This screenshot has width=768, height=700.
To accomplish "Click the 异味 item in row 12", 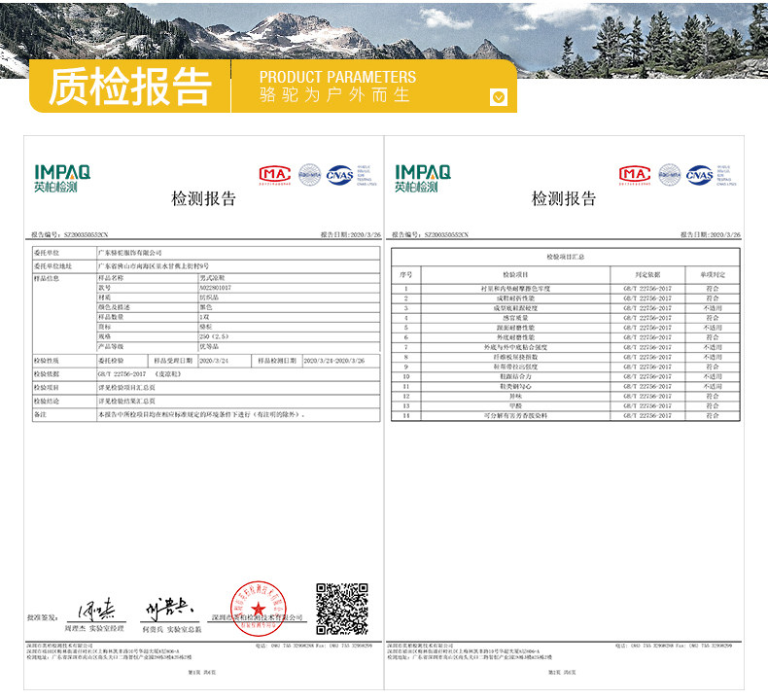I will point(516,397).
